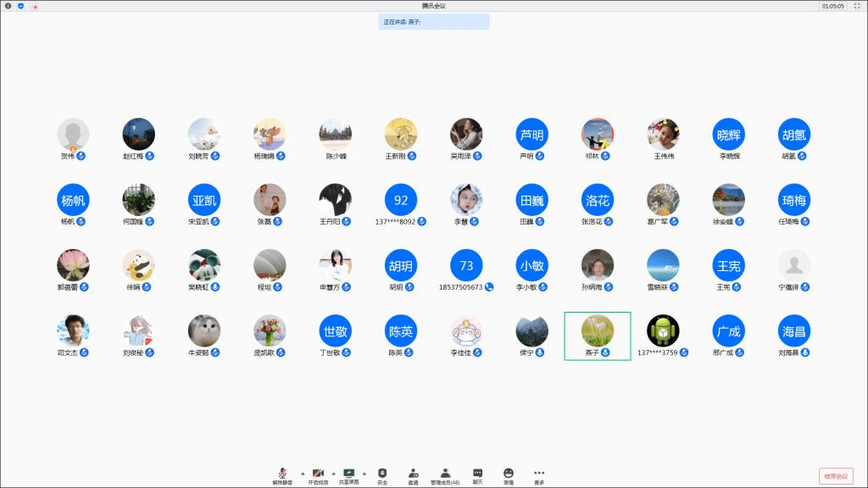Click the red 结束会议 end meeting button
The width and height of the screenshot is (868, 488).
tap(836, 476)
